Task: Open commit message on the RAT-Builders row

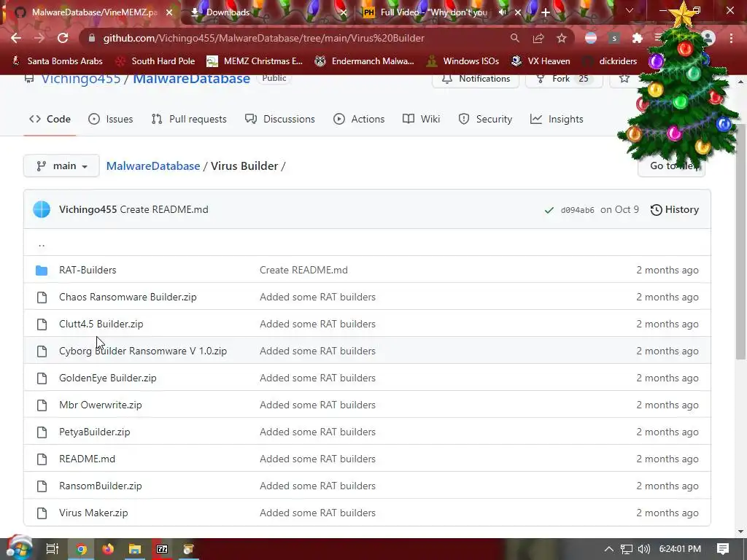Action: [303, 270]
